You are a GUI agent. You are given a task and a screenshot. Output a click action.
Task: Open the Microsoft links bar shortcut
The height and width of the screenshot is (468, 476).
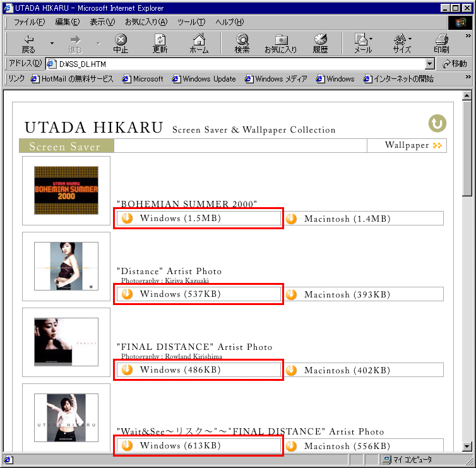[x=143, y=79]
